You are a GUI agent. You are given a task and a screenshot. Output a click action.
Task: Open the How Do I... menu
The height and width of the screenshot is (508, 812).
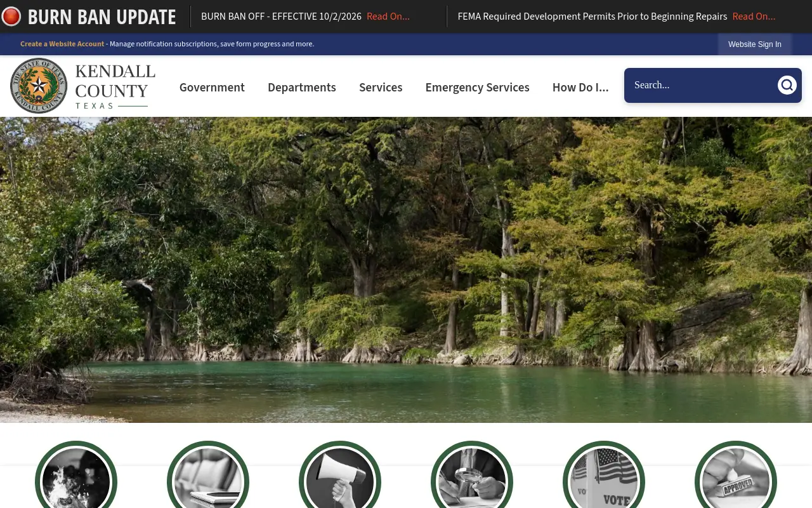[x=580, y=88]
